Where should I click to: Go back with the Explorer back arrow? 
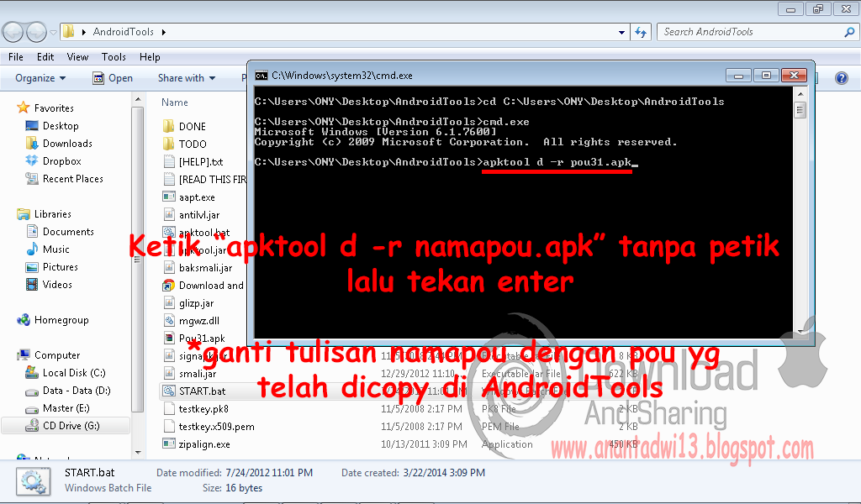[x=13, y=33]
